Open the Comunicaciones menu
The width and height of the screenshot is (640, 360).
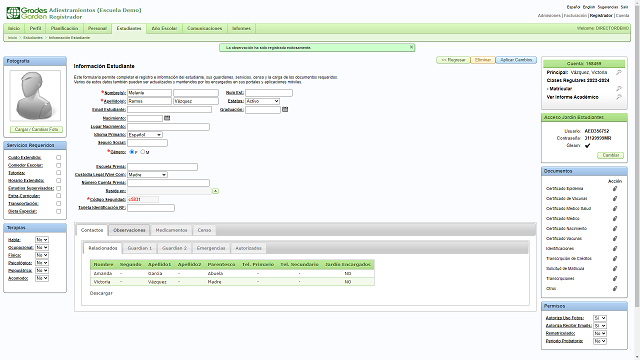(x=204, y=28)
